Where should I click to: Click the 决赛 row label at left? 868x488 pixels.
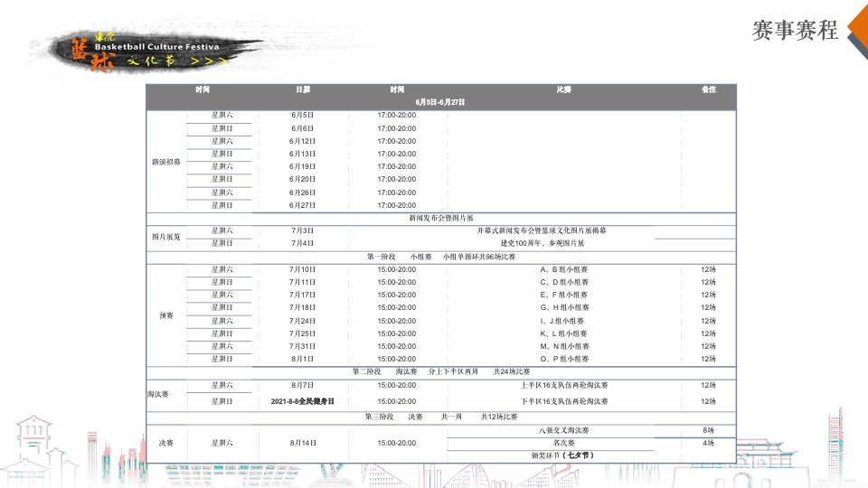coord(166,443)
